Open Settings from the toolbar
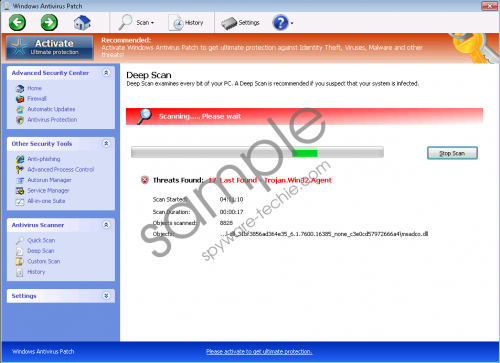 pos(240,23)
